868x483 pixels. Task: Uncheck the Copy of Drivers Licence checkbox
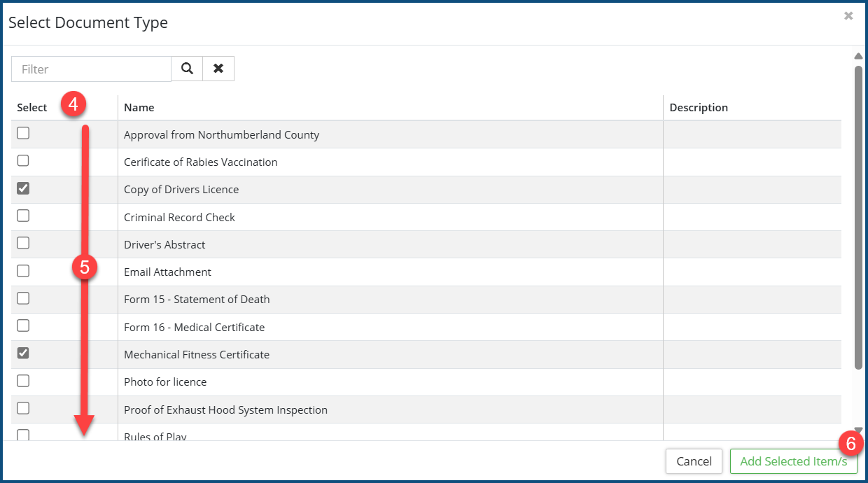click(x=23, y=188)
